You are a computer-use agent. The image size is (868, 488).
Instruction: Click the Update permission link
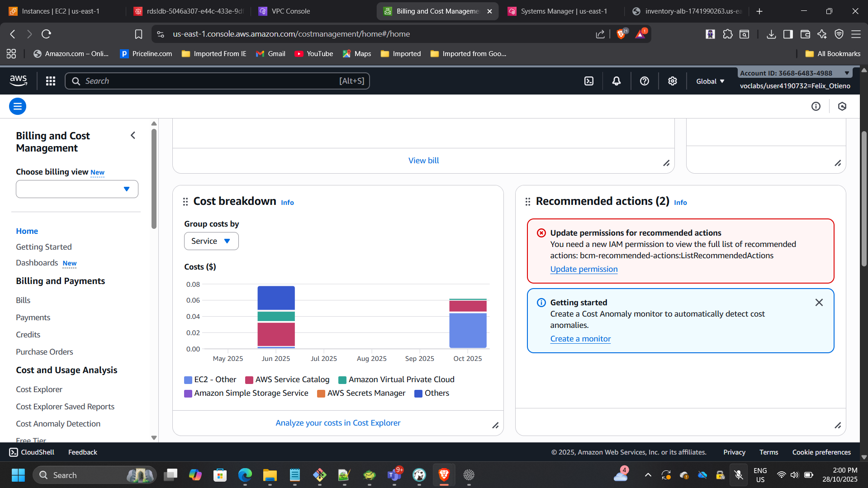coord(583,269)
